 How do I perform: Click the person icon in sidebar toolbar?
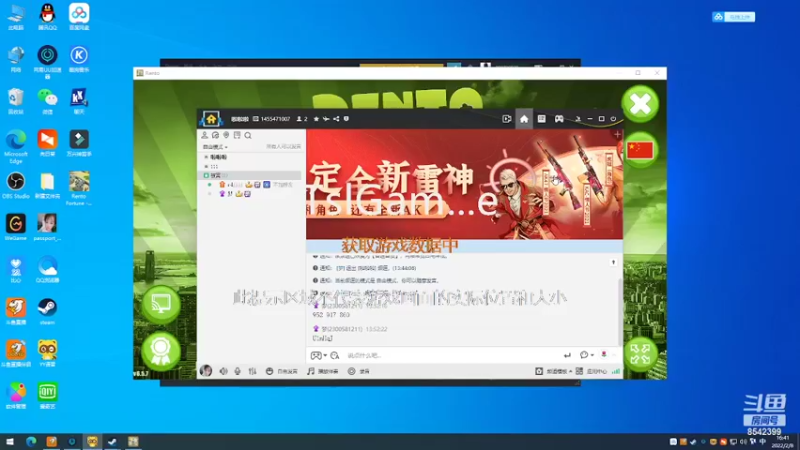pyautogui.click(x=205, y=135)
